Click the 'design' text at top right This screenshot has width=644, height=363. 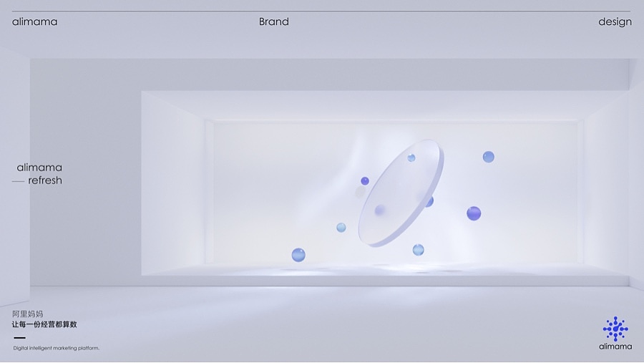click(615, 21)
